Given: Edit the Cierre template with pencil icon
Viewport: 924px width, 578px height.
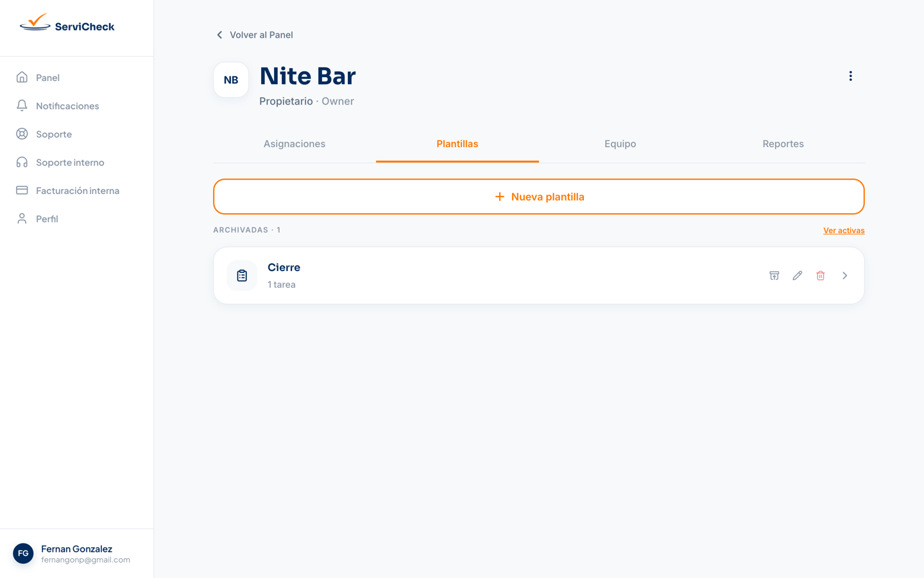Looking at the screenshot, I should coord(798,276).
